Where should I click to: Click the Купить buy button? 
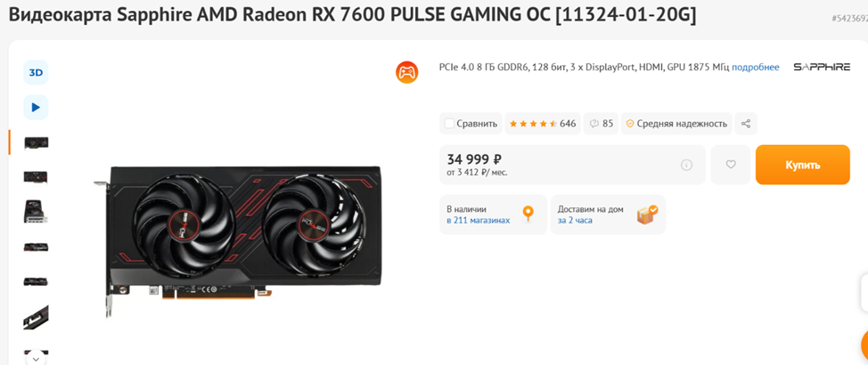(803, 165)
